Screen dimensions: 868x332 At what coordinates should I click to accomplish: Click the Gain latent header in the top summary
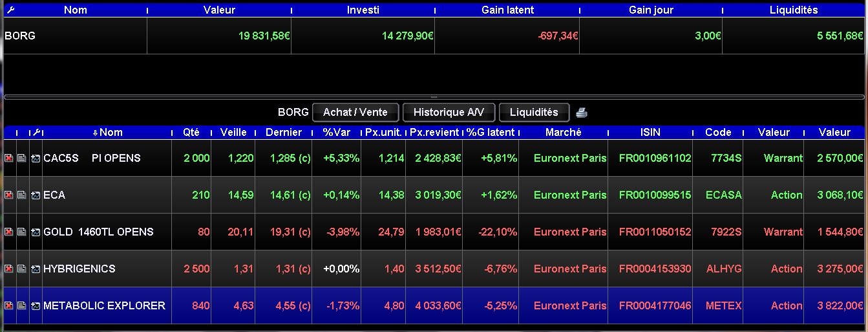coord(508,10)
